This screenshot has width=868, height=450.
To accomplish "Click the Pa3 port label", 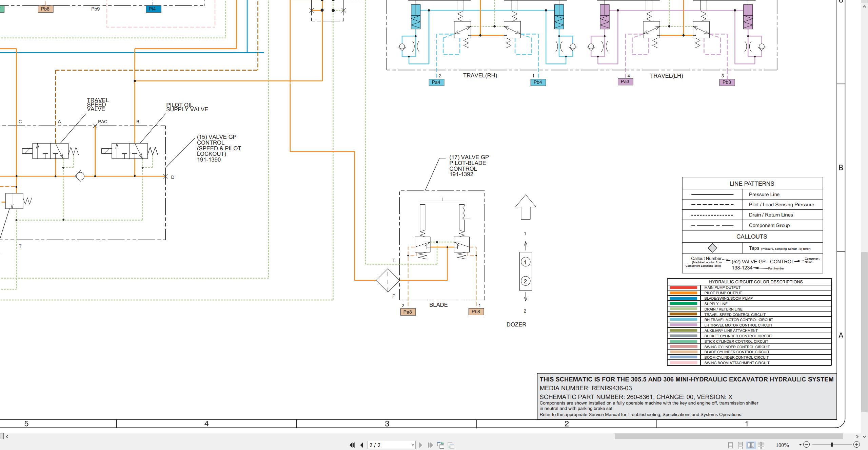I will click(x=625, y=81).
